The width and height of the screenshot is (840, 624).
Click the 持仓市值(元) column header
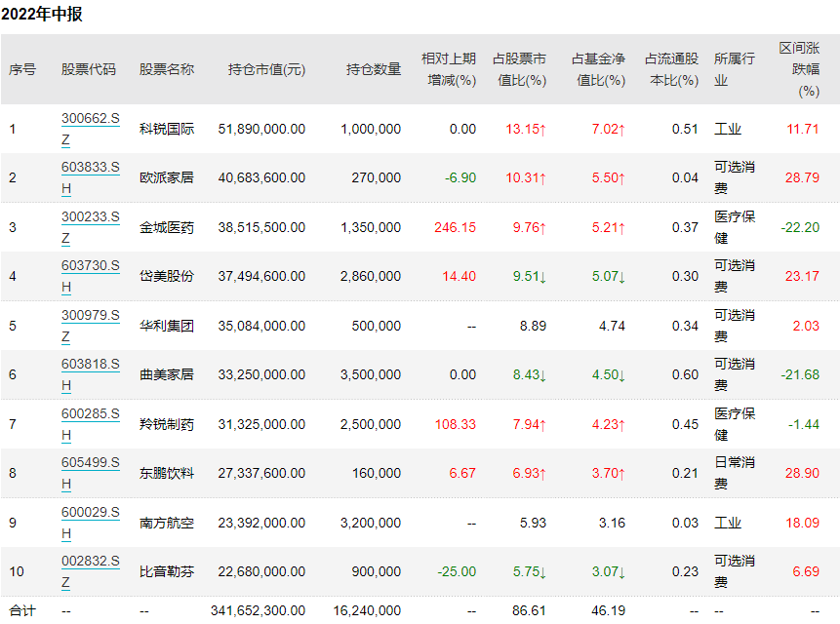[266, 69]
